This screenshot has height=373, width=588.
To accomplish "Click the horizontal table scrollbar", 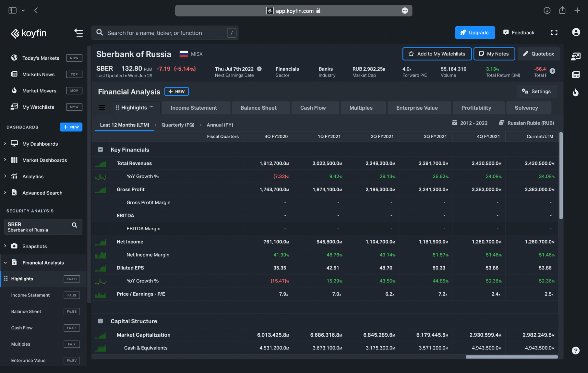I will tap(512, 357).
